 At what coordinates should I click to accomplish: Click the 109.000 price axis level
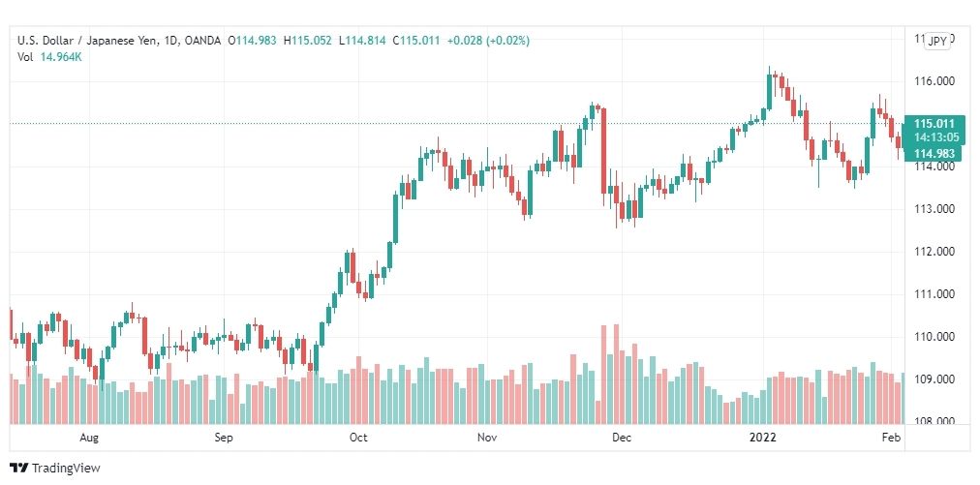[x=934, y=379]
